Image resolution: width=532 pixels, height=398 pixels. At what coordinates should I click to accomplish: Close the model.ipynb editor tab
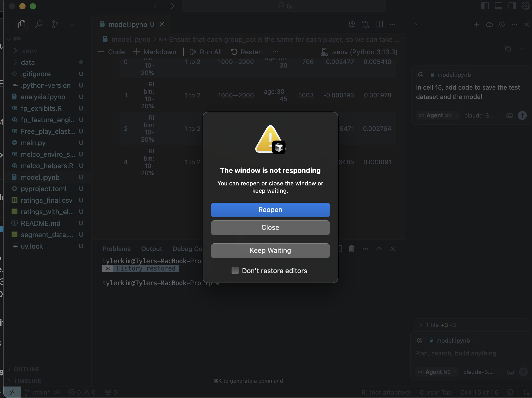click(162, 24)
